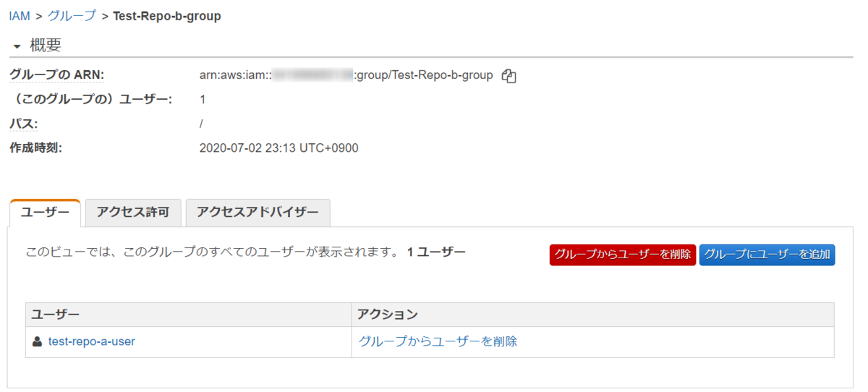Screen dimensions: 868x392
Task: Switch to the アクセス許可 tab
Action: click(x=132, y=212)
